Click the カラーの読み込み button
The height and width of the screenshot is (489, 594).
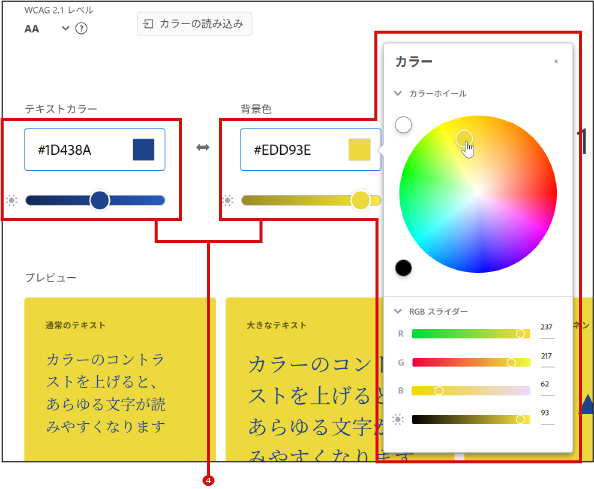[194, 24]
